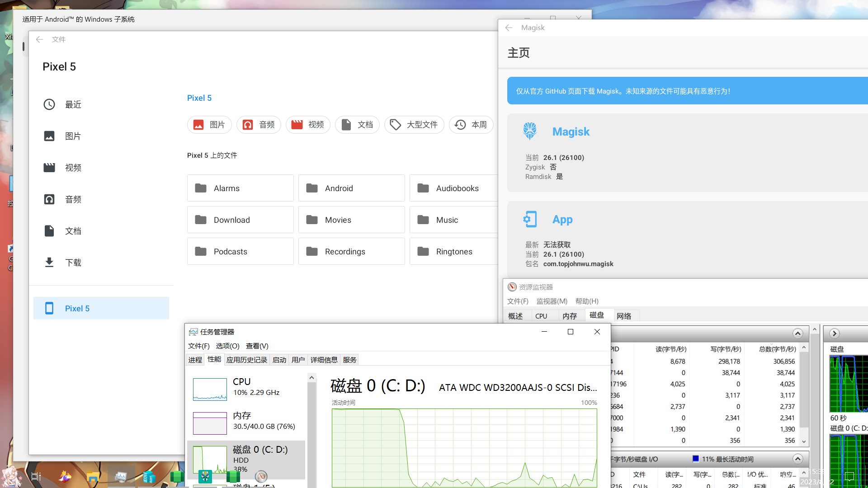
Task: Select the 音频 headphone chip
Action: tap(259, 125)
